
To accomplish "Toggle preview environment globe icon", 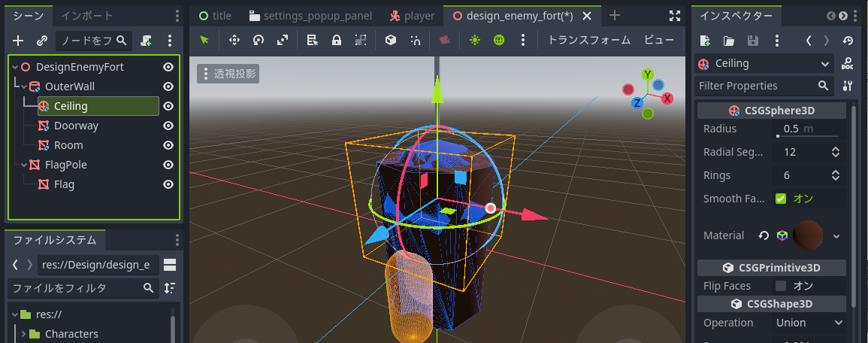I will coord(499,40).
